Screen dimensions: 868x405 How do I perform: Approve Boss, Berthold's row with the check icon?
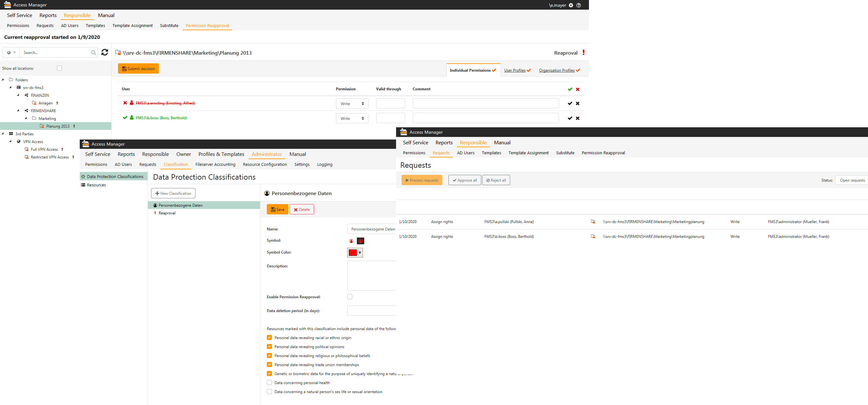570,118
